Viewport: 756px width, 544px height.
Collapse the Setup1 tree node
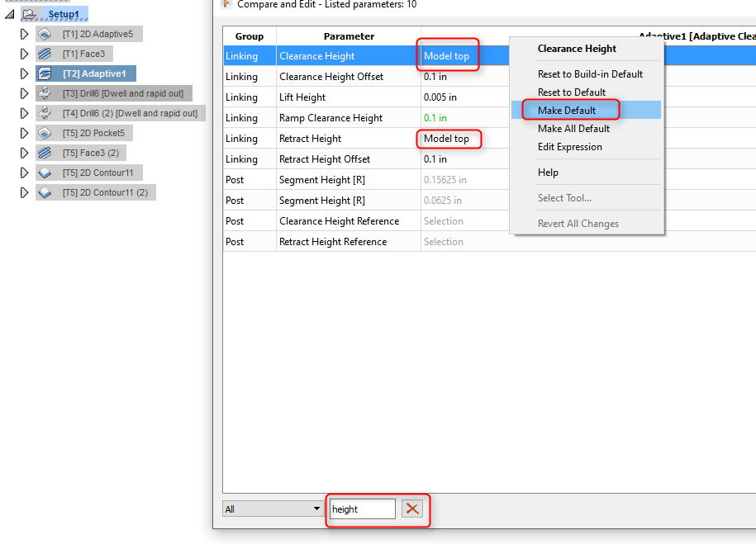pos(10,15)
